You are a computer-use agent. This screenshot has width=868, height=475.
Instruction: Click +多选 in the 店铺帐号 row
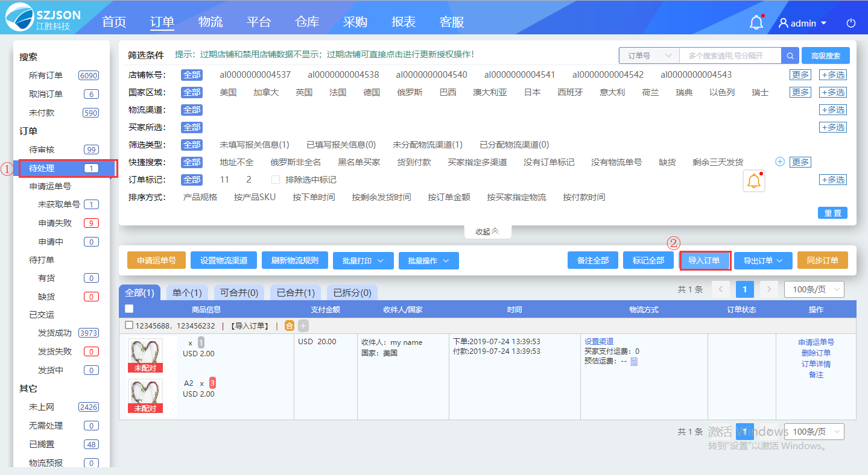(832, 75)
